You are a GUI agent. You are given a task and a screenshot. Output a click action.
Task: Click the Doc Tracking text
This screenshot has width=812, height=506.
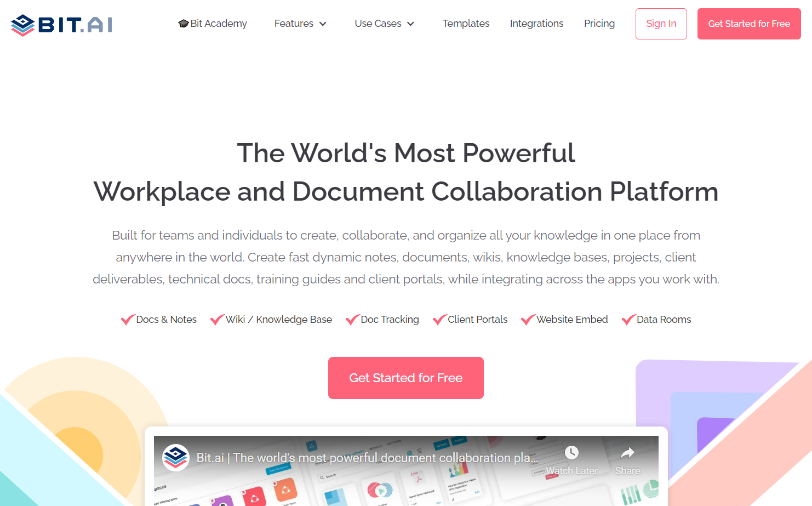[x=390, y=320]
